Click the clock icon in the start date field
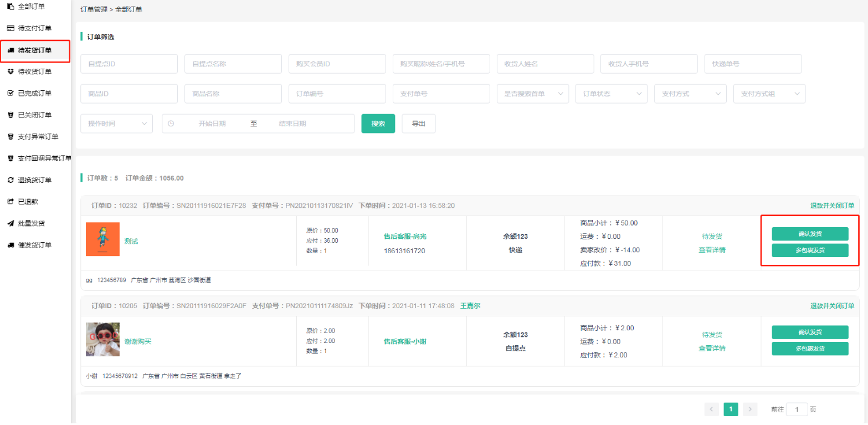This screenshot has height=425, width=868. pos(171,124)
